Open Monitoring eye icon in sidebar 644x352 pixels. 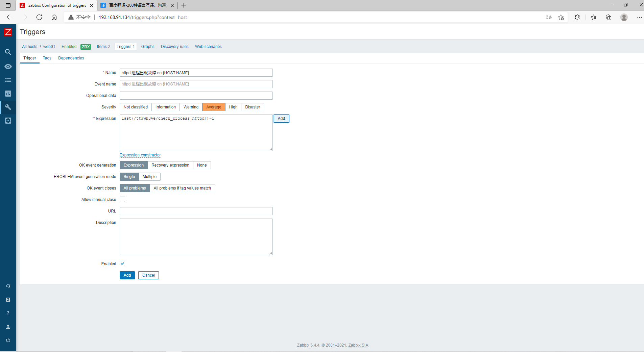pyautogui.click(x=8, y=67)
